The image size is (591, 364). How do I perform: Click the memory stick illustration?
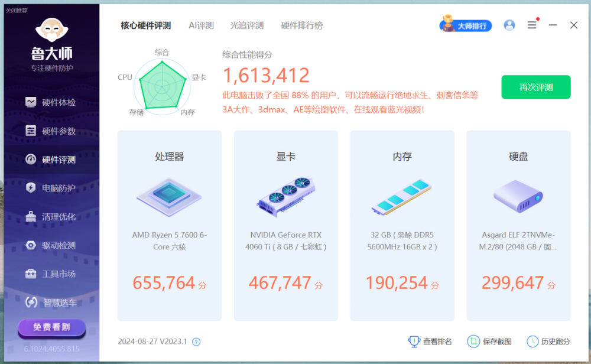402,197
